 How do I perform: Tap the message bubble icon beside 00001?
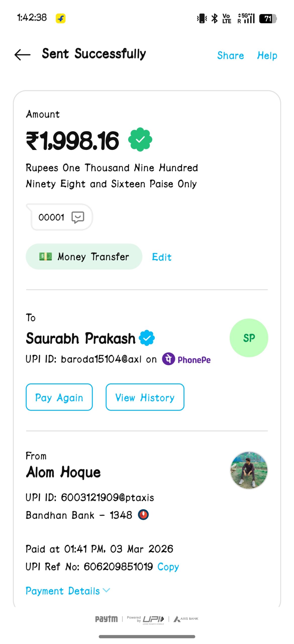(x=78, y=217)
